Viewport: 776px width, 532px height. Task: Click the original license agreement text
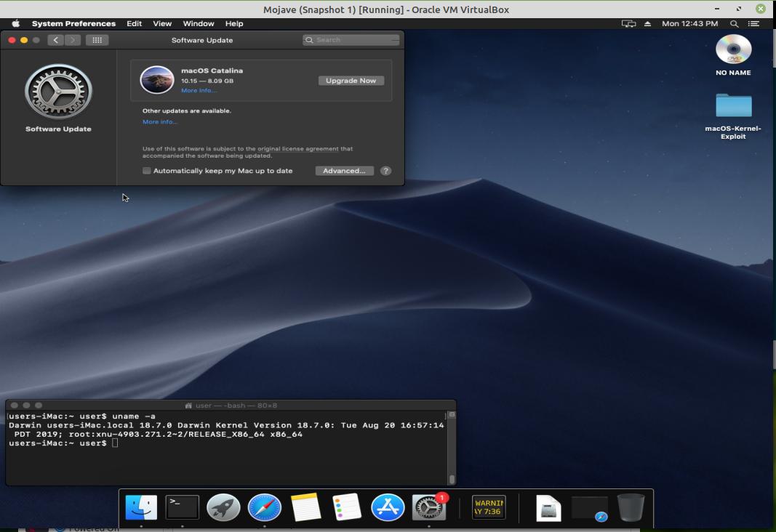point(298,149)
